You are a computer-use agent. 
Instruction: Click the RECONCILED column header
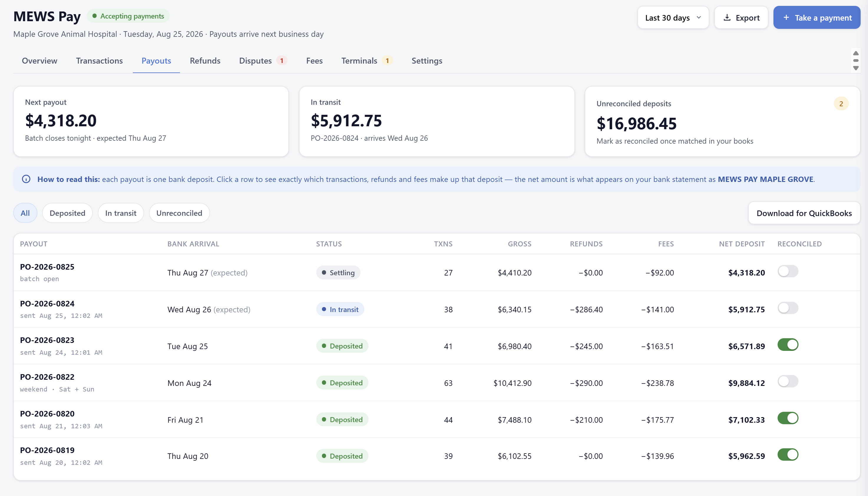799,244
